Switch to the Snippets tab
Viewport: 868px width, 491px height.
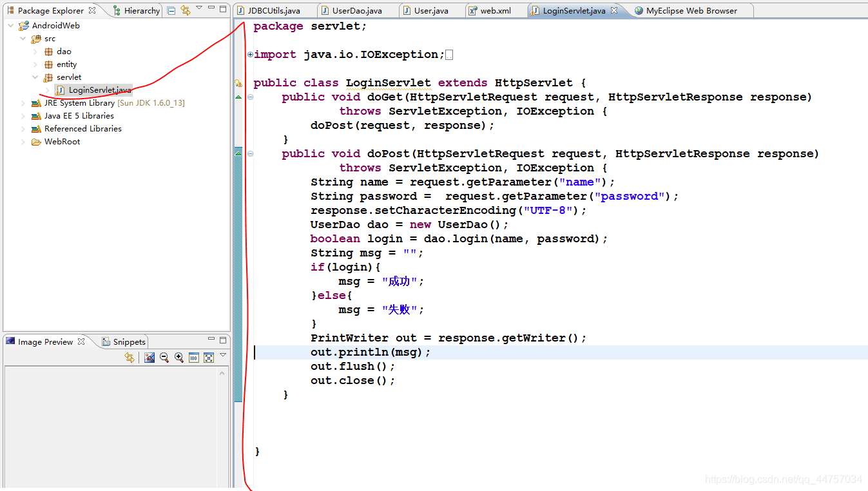pos(123,342)
